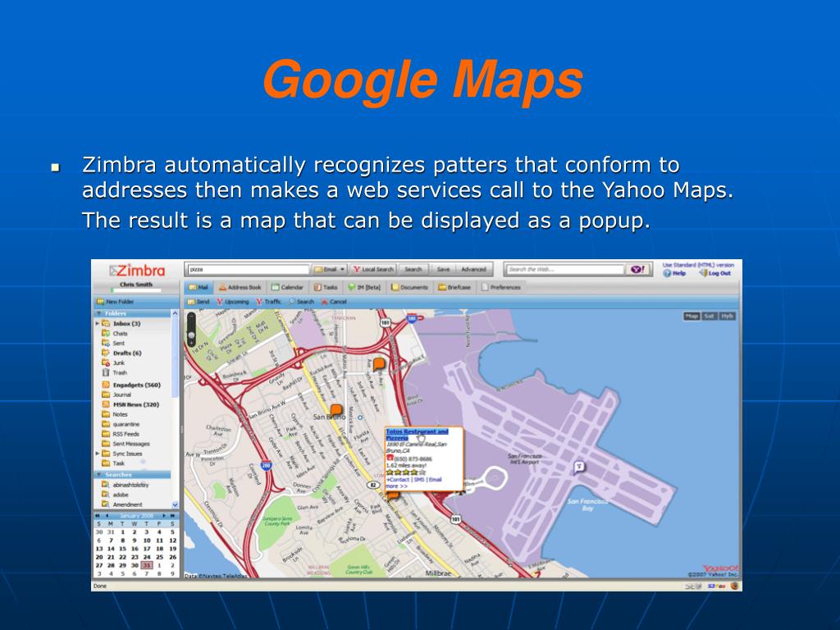
Task: Click Email in the map popup
Action: tap(435, 479)
